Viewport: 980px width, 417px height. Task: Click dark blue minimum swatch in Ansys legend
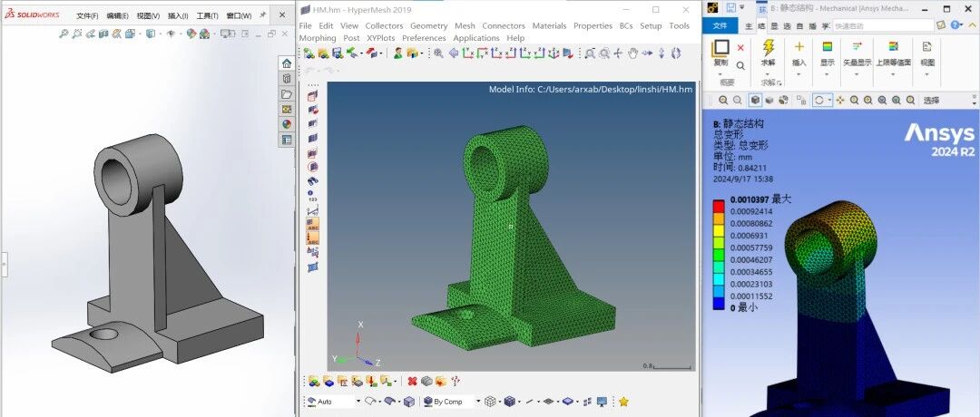[719, 304]
